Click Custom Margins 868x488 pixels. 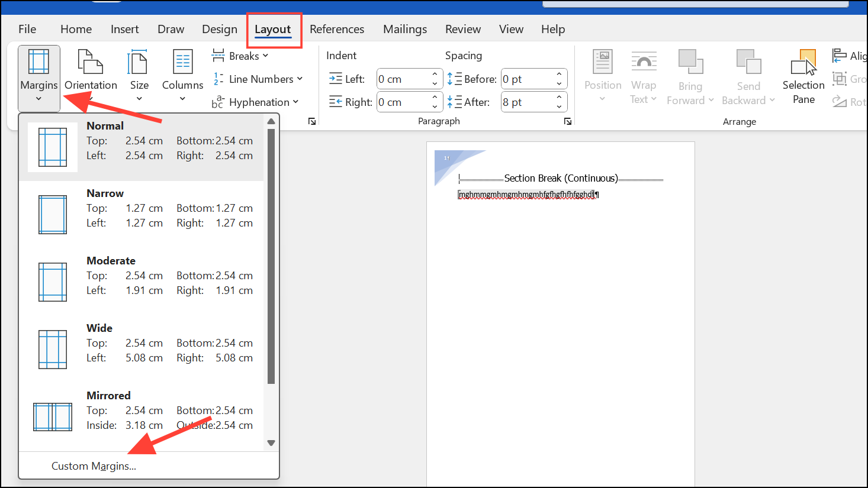click(x=94, y=466)
